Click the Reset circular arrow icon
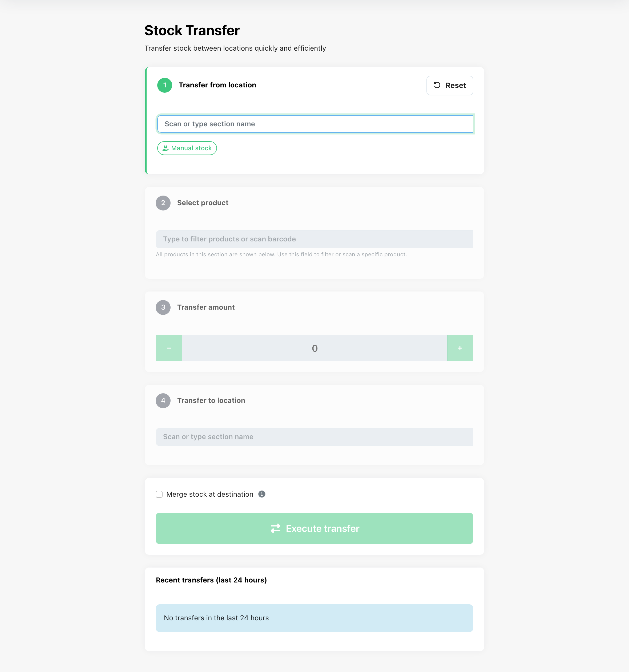The width and height of the screenshot is (629, 672). pos(437,85)
